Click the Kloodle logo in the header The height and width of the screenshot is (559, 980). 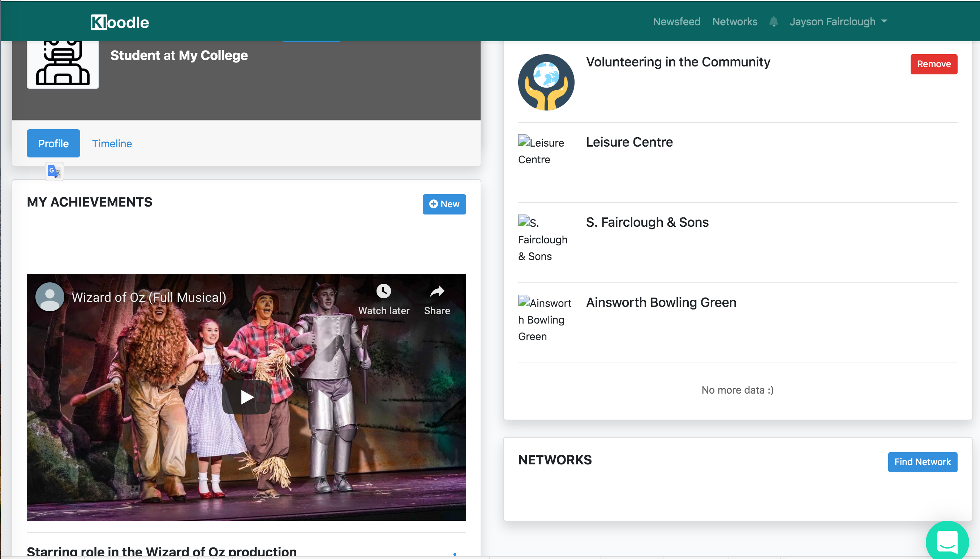coord(120,22)
